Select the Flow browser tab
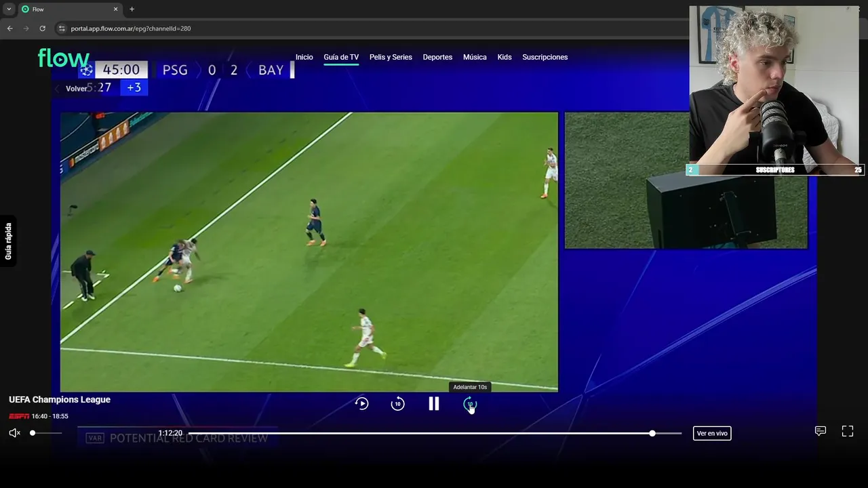 click(x=69, y=9)
